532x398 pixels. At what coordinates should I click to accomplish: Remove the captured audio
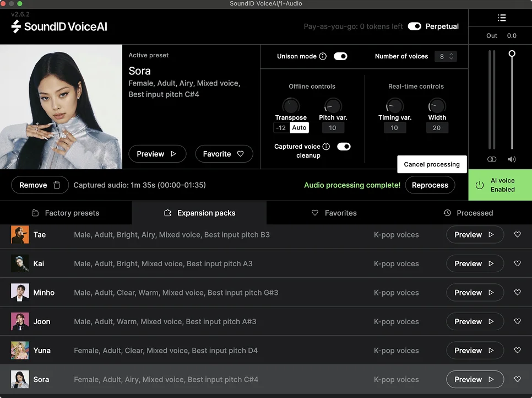pyautogui.click(x=40, y=185)
